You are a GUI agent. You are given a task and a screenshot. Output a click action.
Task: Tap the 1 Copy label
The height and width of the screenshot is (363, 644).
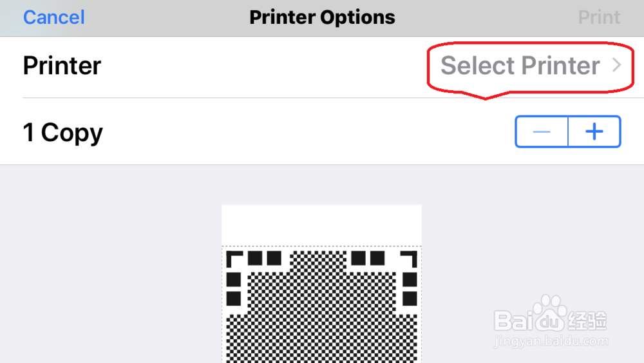click(63, 133)
